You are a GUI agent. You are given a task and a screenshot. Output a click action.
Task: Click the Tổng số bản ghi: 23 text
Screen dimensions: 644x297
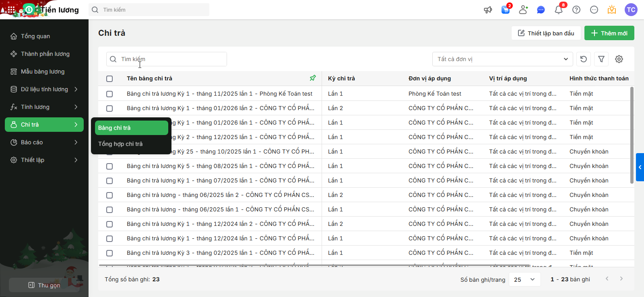pyautogui.click(x=132, y=279)
